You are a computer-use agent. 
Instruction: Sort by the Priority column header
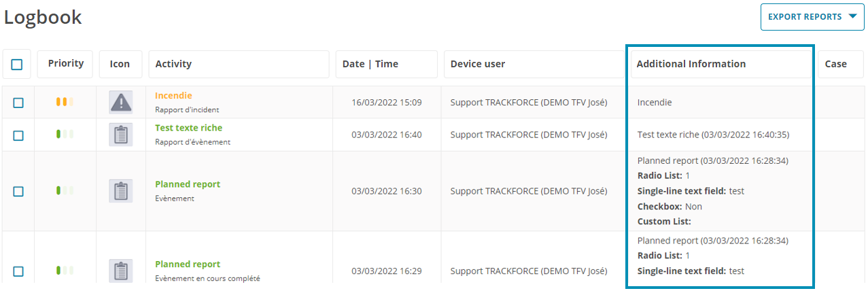(66, 64)
